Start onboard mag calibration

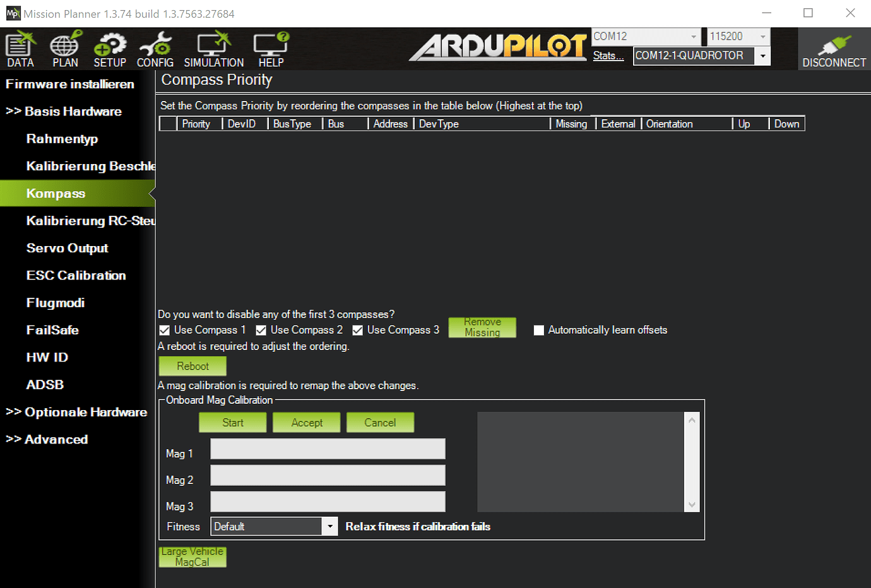pyautogui.click(x=232, y=423)
